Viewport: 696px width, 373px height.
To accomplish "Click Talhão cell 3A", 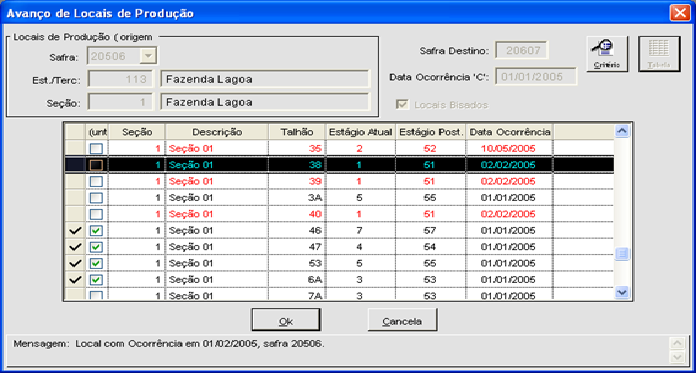I will (x=297, y=198).
